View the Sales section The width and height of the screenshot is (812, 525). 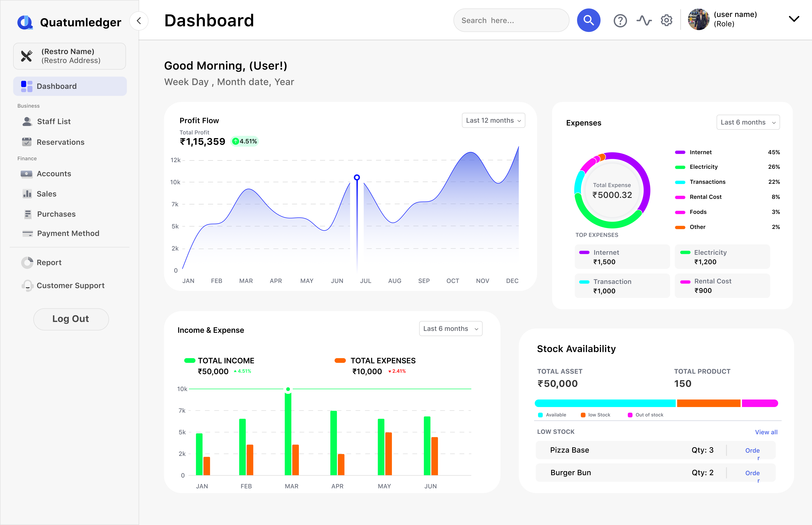(46, 194)
